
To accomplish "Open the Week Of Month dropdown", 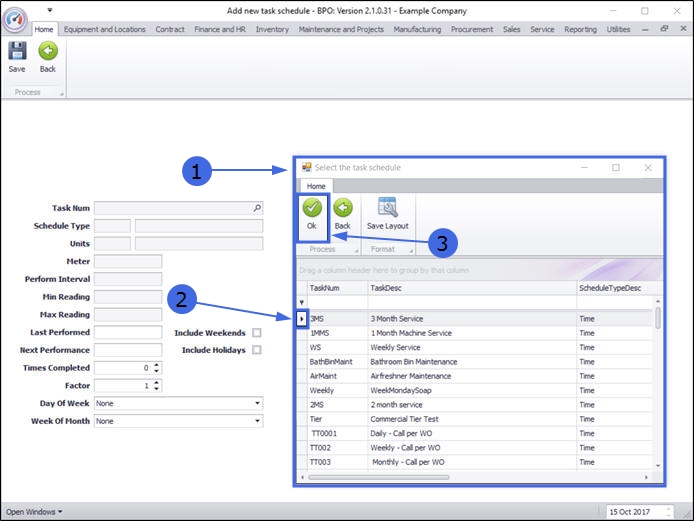I will pos(257,421).
